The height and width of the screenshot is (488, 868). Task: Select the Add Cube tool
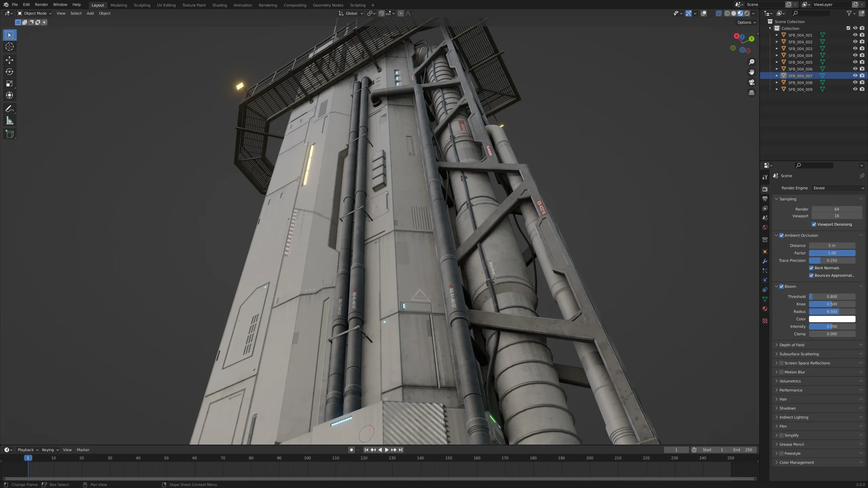click(9, 134)
